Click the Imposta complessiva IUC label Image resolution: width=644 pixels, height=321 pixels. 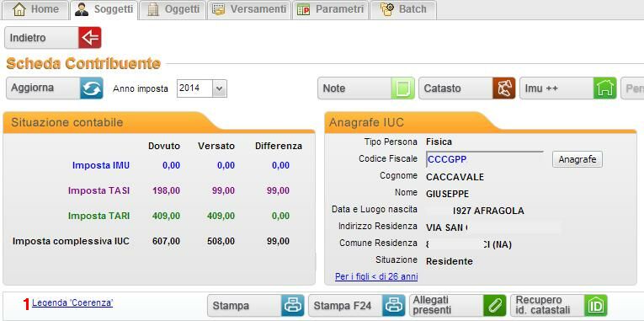click(x=71, y=241)
